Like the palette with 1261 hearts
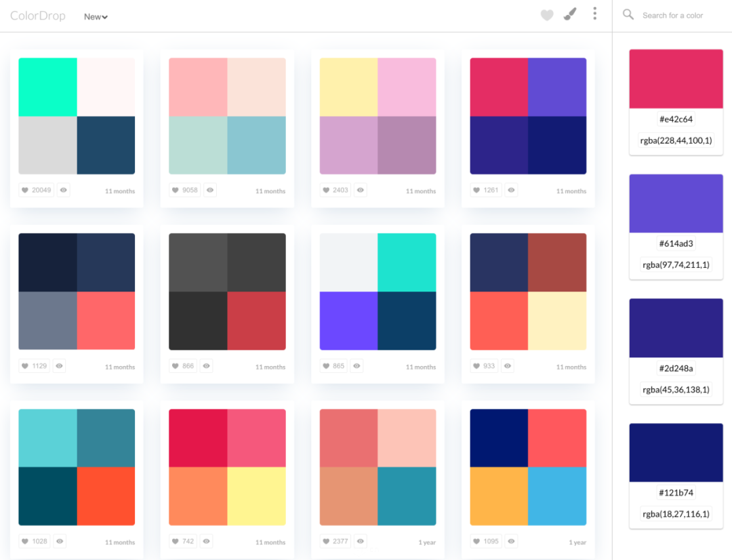This screenshot has width=732, height=560. point(485,190)
